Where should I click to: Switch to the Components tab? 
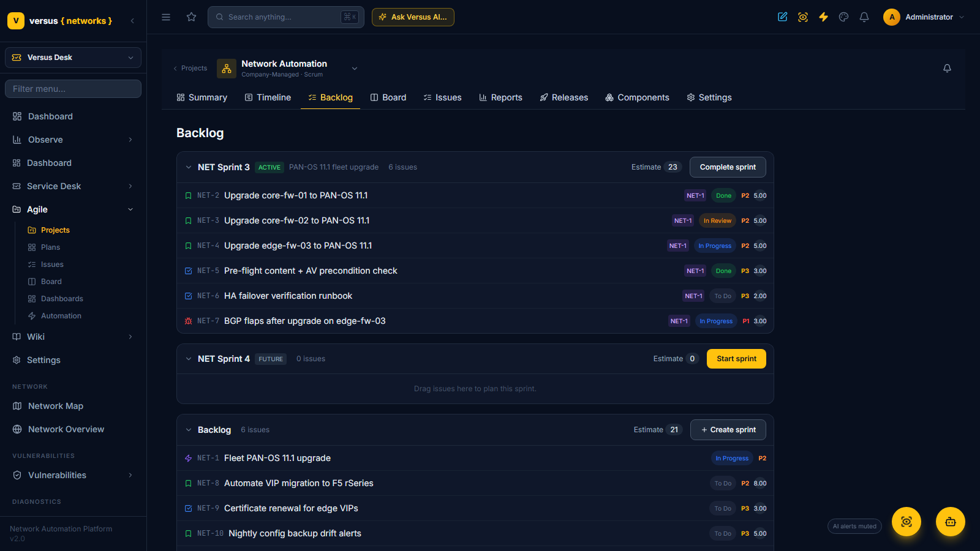(x=637, y=97)
